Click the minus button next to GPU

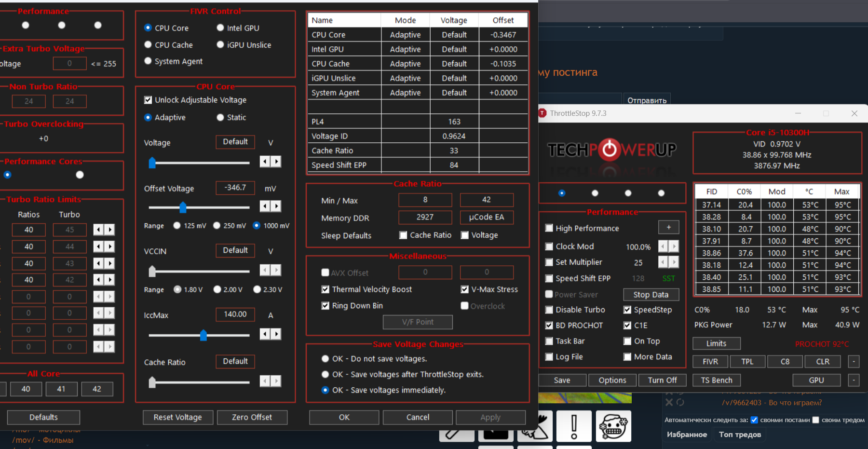(854, 380)
